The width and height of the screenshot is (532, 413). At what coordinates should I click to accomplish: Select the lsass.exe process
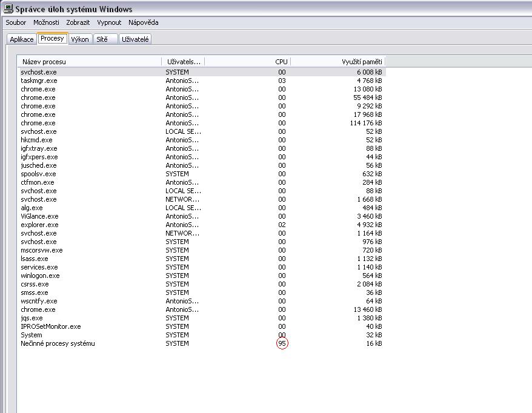coord(202,259)
